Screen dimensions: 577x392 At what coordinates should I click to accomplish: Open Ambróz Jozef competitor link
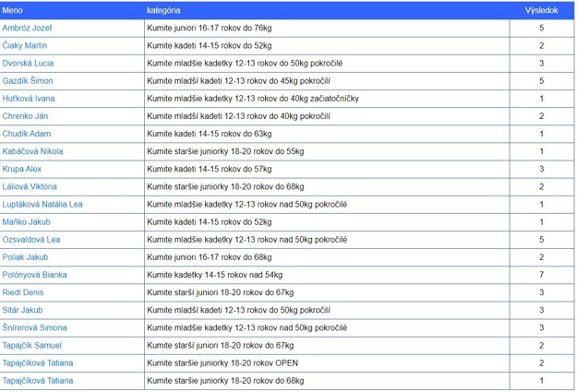tap(27, 28)
